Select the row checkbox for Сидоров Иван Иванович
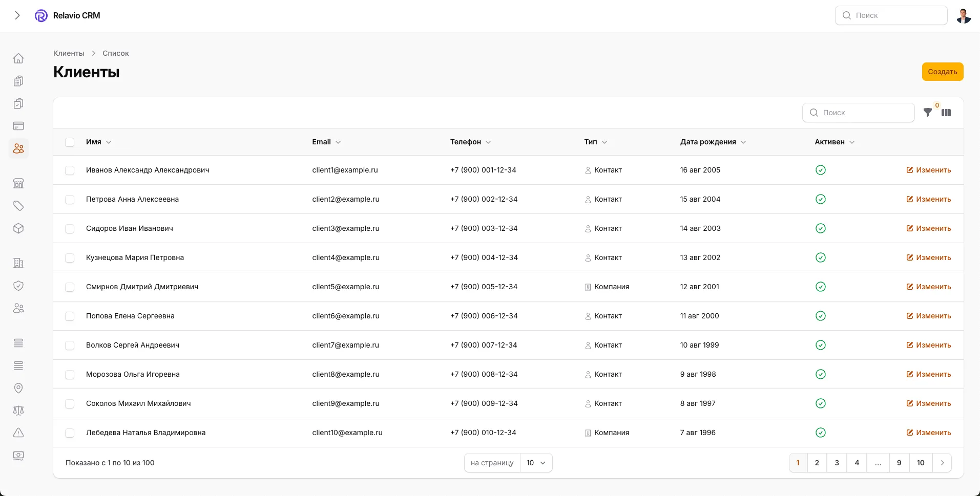 point(70,229)
